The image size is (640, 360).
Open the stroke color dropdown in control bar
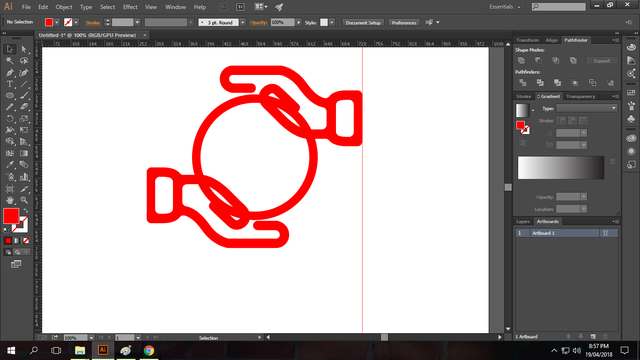76,22
